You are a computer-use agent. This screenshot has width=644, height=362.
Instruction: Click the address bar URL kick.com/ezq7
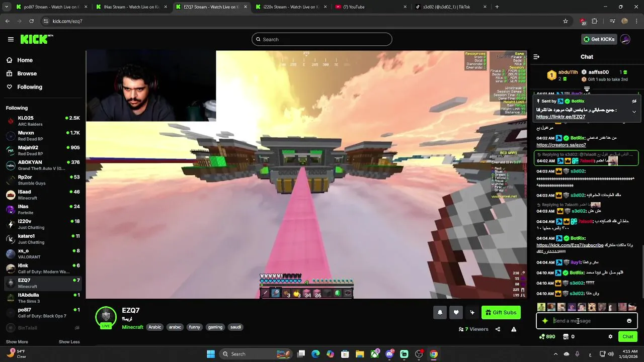pyautogui.click(x=67, y=21)
